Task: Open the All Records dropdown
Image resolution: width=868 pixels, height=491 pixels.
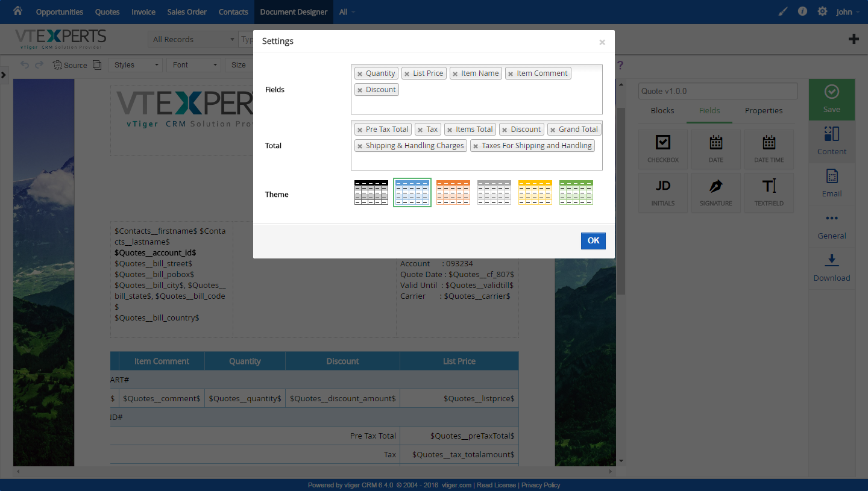Action: 193,39
